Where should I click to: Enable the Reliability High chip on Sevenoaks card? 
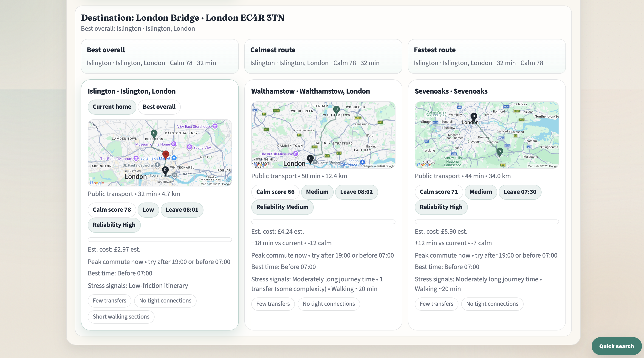(x=441, y=207)
